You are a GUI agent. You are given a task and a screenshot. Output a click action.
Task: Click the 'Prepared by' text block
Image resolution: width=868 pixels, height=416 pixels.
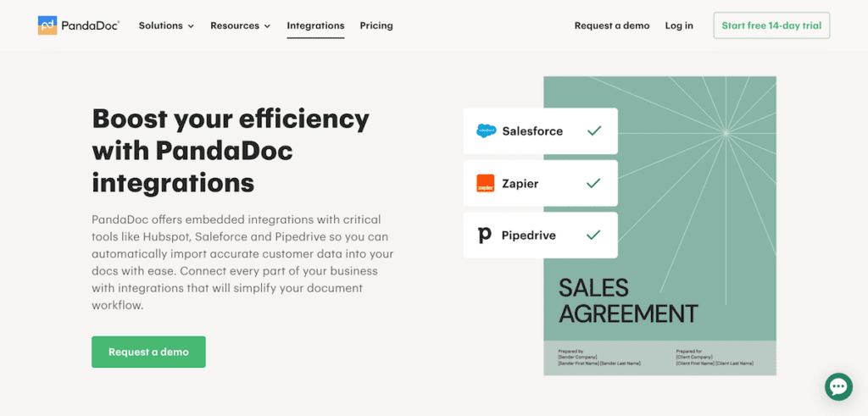(x=599, y=358)
